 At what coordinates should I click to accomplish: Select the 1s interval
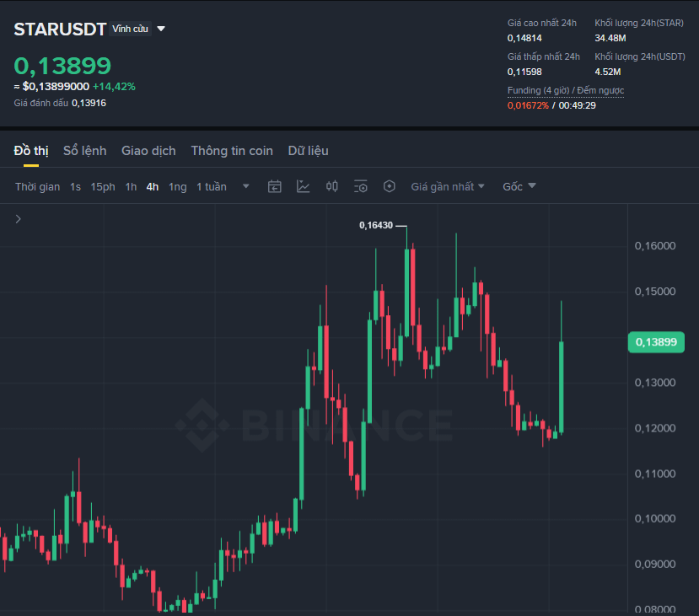pyautogui.click(x=75, y=186)
